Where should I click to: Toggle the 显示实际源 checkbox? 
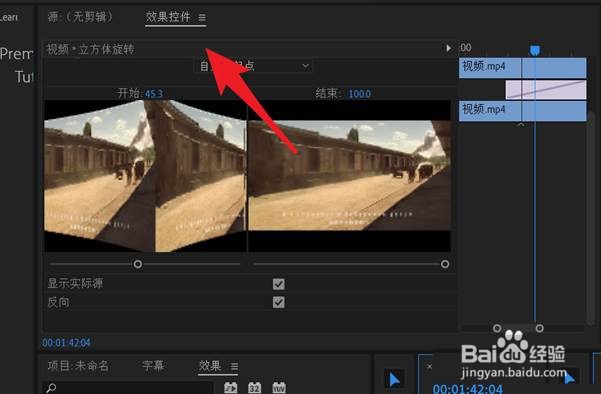(x=279, y=284)
